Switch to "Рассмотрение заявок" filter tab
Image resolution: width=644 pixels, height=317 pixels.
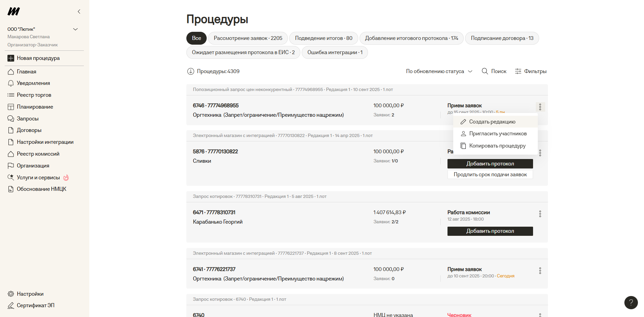point(248,38)
